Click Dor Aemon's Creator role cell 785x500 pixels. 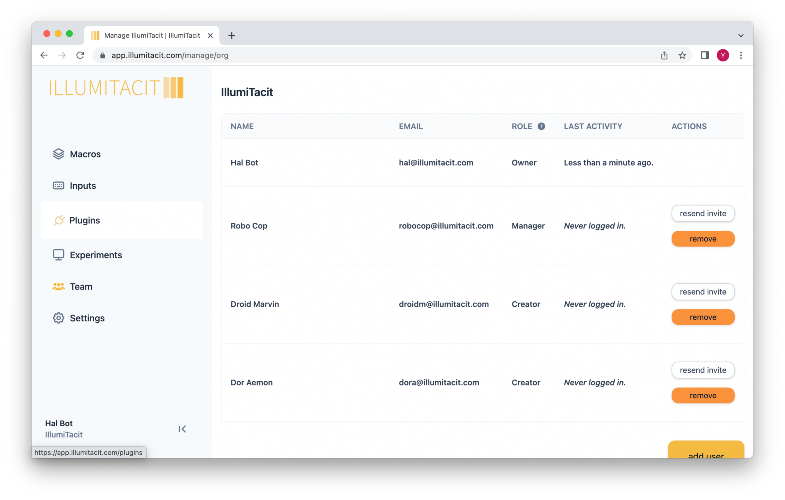click(526, 382)
